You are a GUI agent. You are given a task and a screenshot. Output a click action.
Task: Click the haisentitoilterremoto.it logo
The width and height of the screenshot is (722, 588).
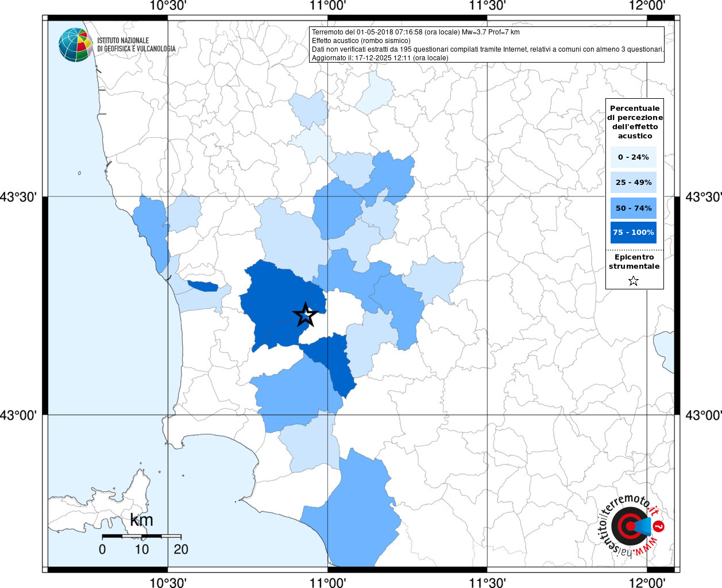[631, 526]
